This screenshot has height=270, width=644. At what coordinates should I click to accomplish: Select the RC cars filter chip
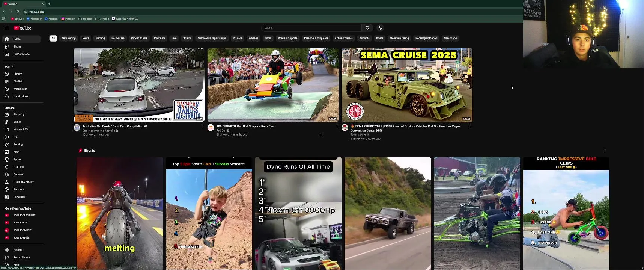click(x=238, y=38)
